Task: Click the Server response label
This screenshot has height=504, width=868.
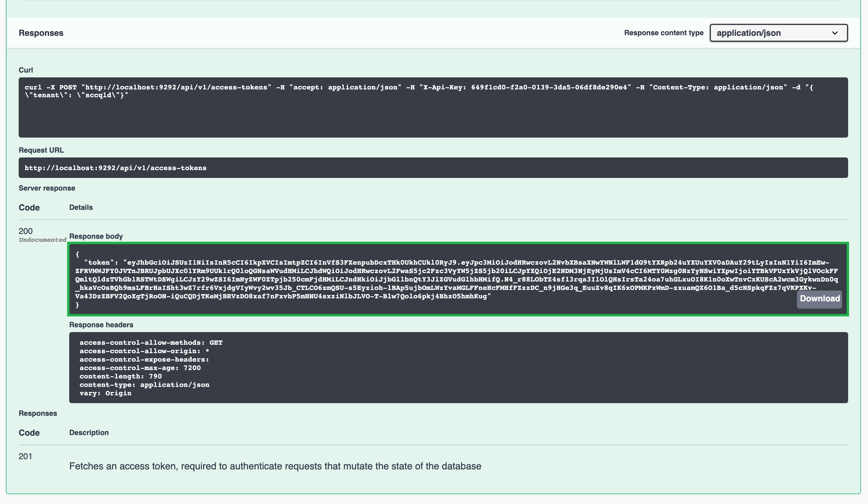Action: coord(47,188)
